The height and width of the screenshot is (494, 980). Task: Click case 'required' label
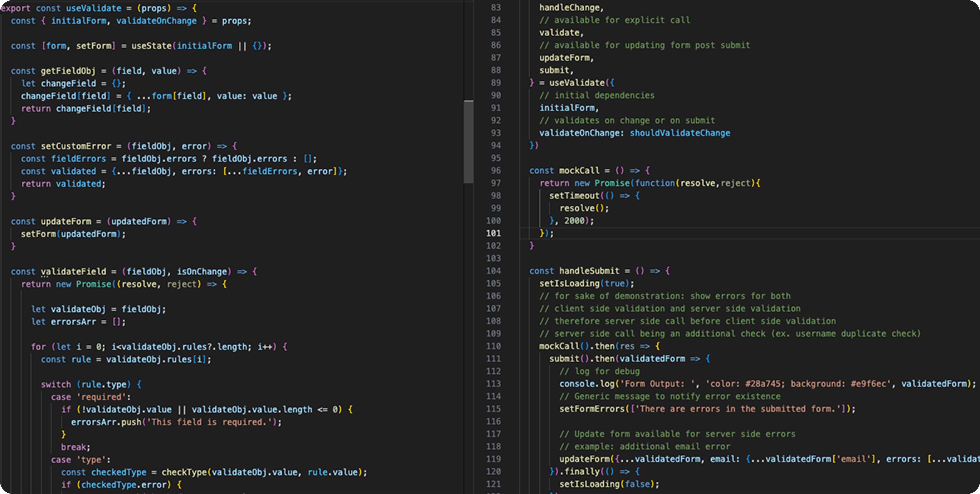pyautogui.click(x=91, y=397)
